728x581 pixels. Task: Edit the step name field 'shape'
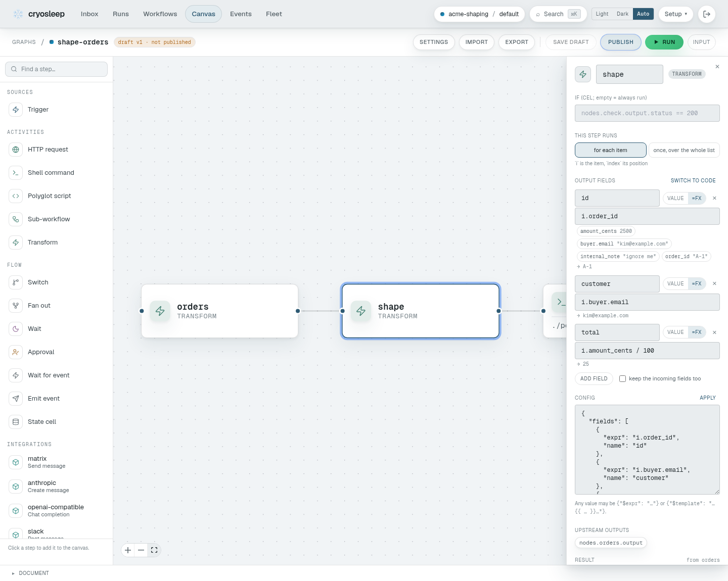[629, 74]
